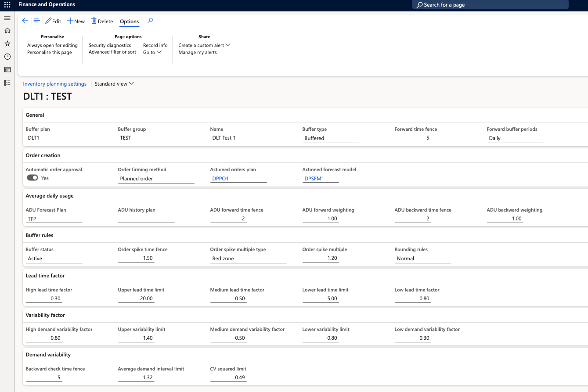This screenshot has height=392, width=588.
Task: Open the DPPO1 actioned orders plan link
Action: [x=220, y=179]
